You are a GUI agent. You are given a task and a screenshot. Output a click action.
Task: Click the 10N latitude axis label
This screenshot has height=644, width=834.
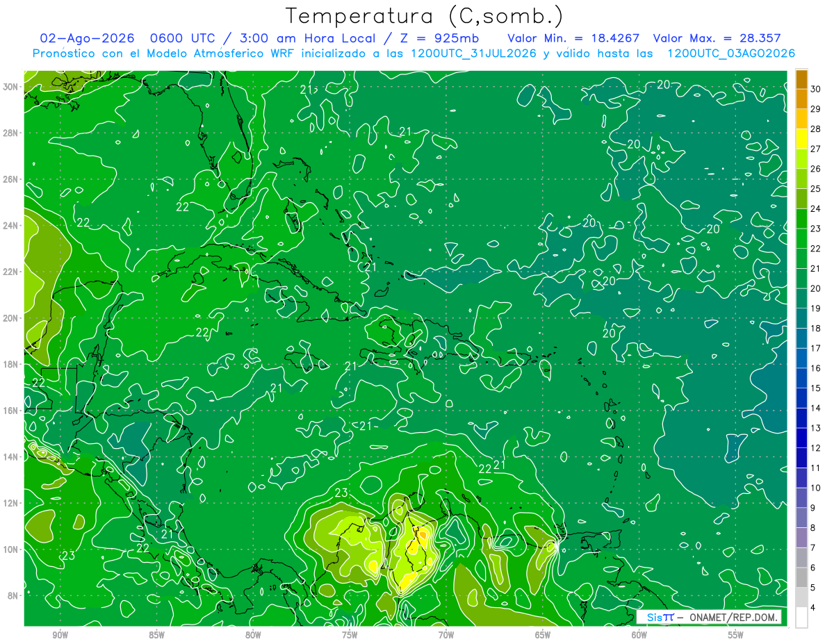(12, 550)
